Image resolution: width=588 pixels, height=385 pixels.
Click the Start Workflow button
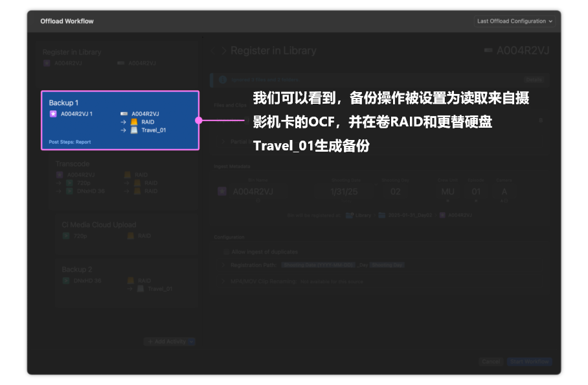529,362
